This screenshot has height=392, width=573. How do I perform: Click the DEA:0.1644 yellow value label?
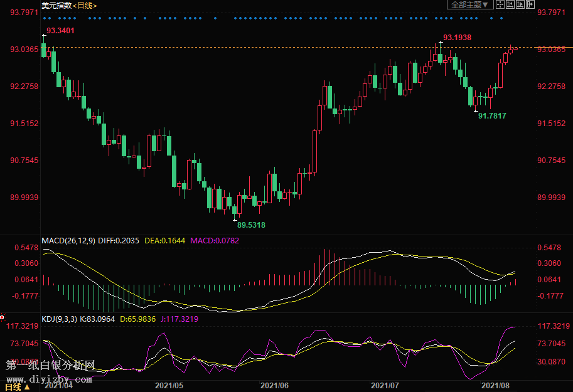[164, 240]
